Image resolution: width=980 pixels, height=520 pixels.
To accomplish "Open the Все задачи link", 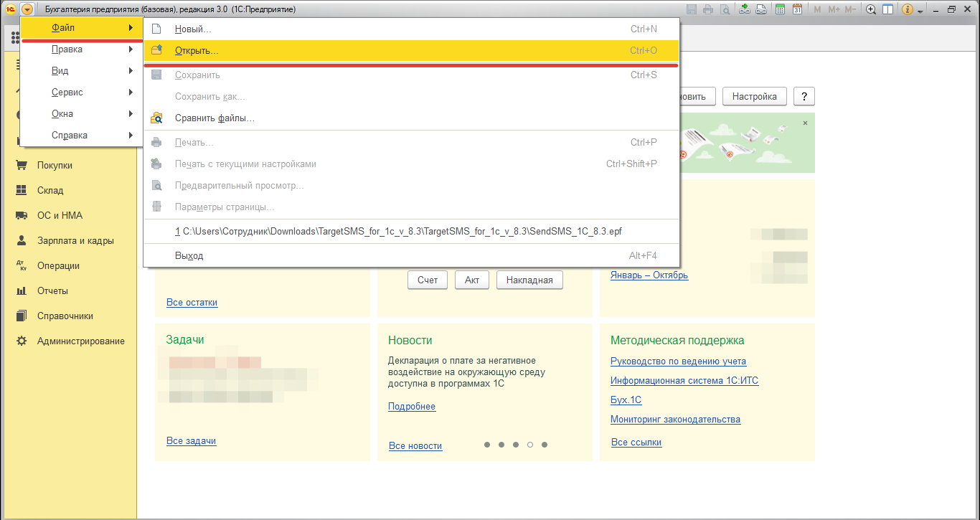I will 191,441.
